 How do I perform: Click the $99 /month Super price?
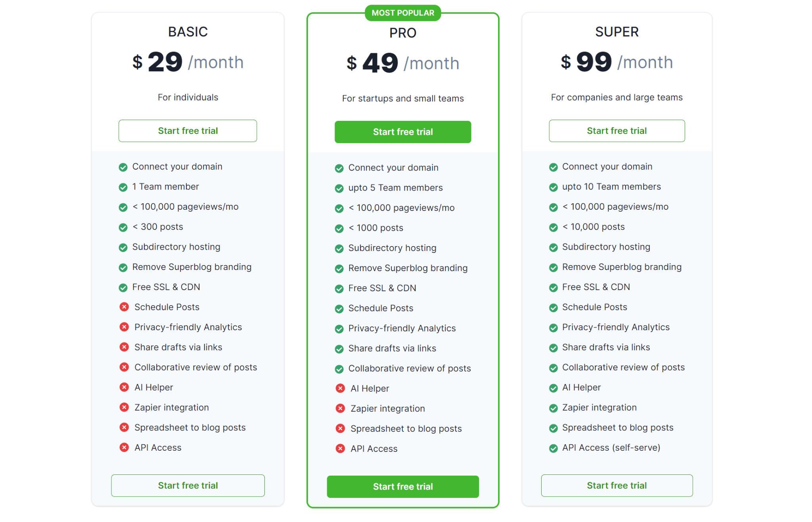(x=617, y=62)
